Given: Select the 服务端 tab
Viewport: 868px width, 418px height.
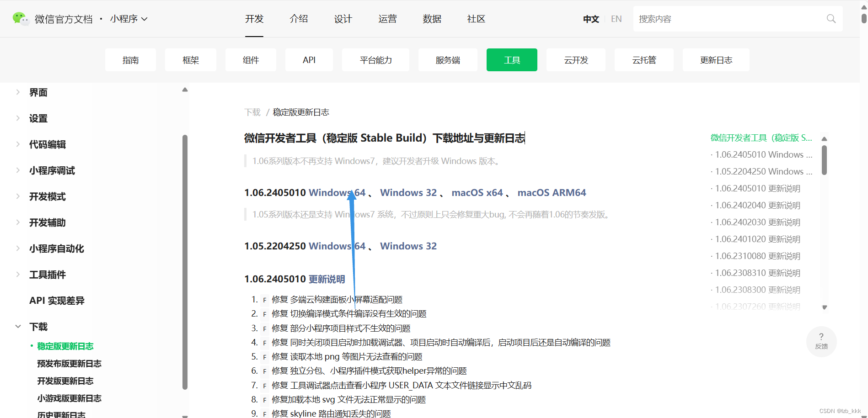Looking at the screenshot, I should coord(448,60).
